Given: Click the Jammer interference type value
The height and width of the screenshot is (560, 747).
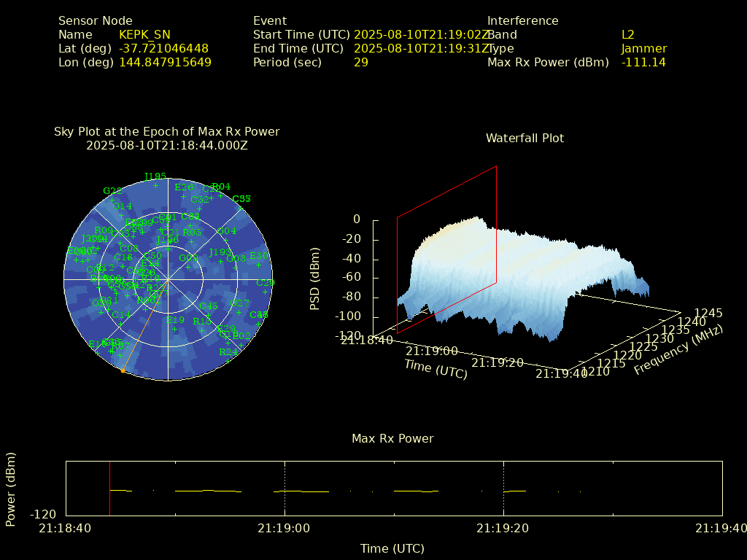Looking at the screenshot, I should click(x=643, y=48).
